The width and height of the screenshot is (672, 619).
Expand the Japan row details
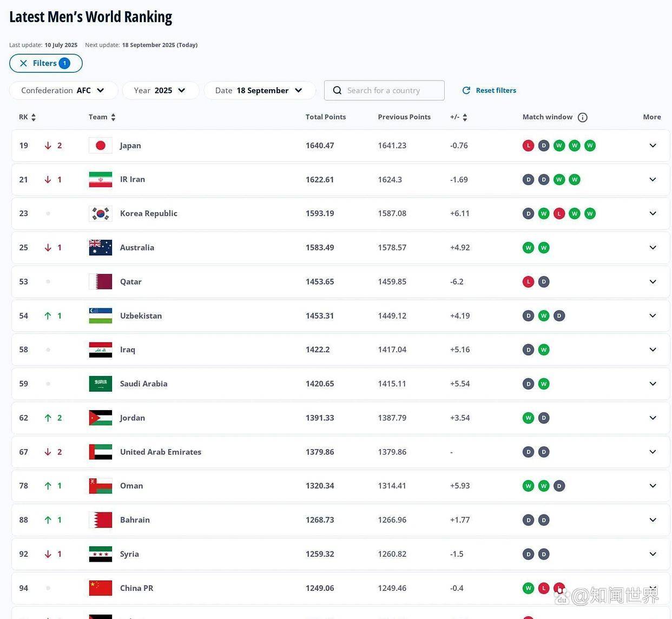point(653,146)
